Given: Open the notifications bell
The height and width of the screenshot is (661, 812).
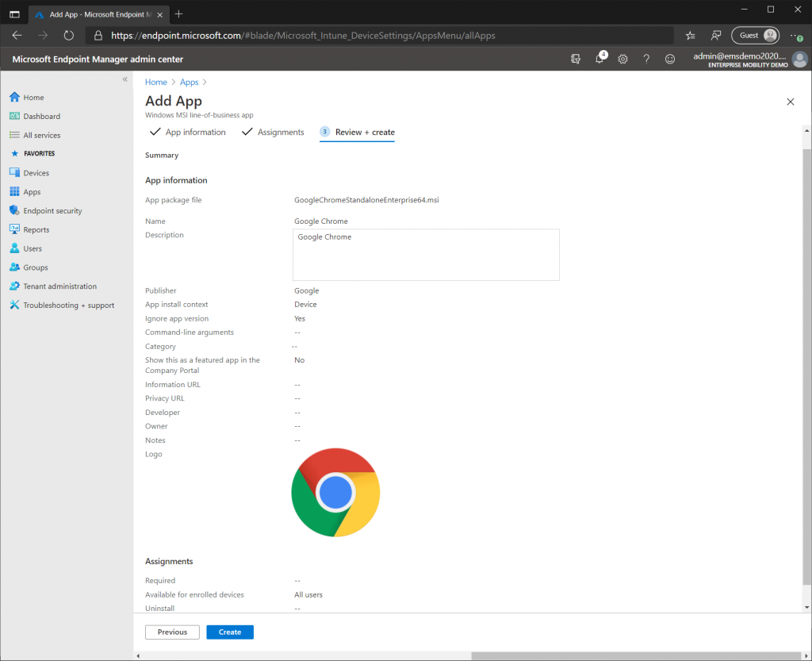Looking at the screenshot, I should point(599,59).
